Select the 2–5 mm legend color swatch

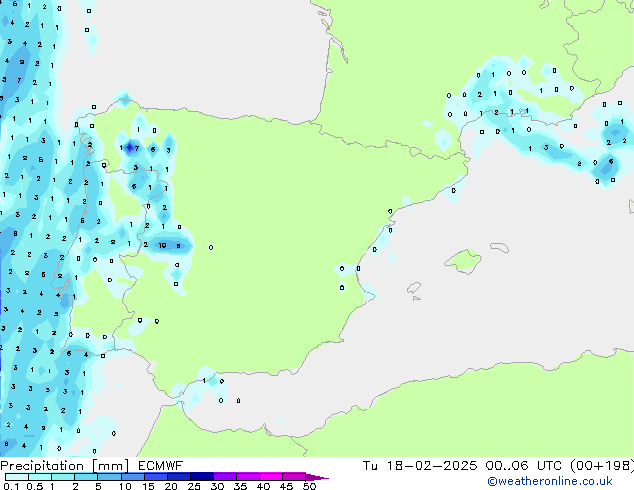(x=86, y=477)
